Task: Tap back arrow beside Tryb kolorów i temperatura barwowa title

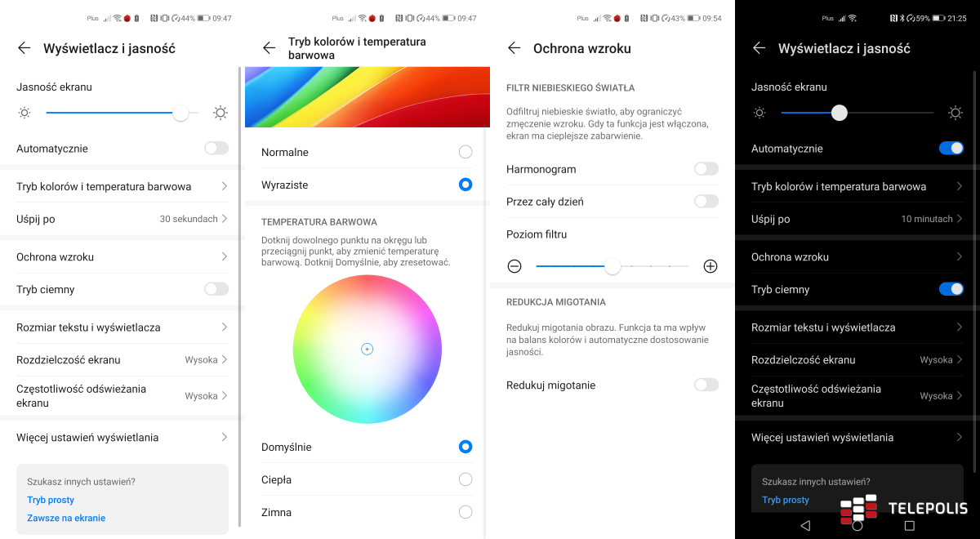Action: tap(269, 48)
